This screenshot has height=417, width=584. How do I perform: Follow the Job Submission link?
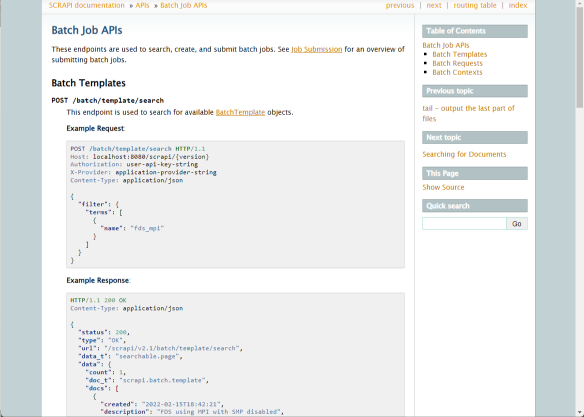coord(317,49)
